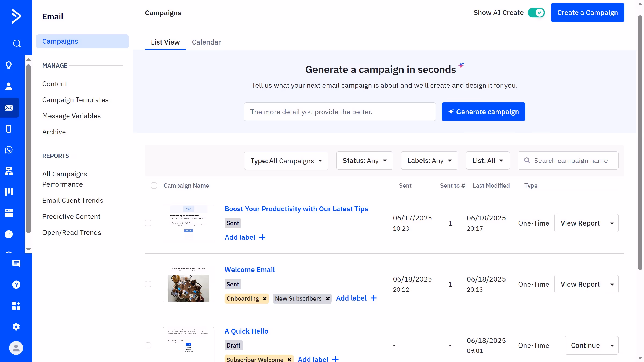Switch to the Calendar tab
The width and height of the screenshot is (644, 362).
206,42
